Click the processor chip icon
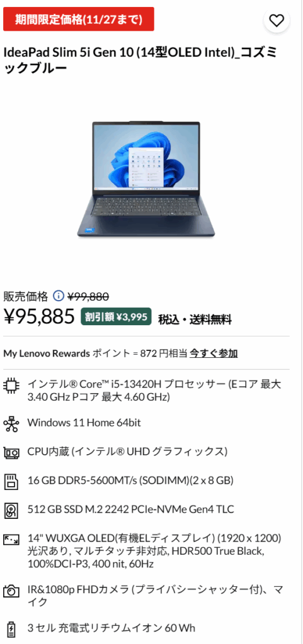Image resolution: width=303 pixels, height=644 pixels. (x=11, y=386)
